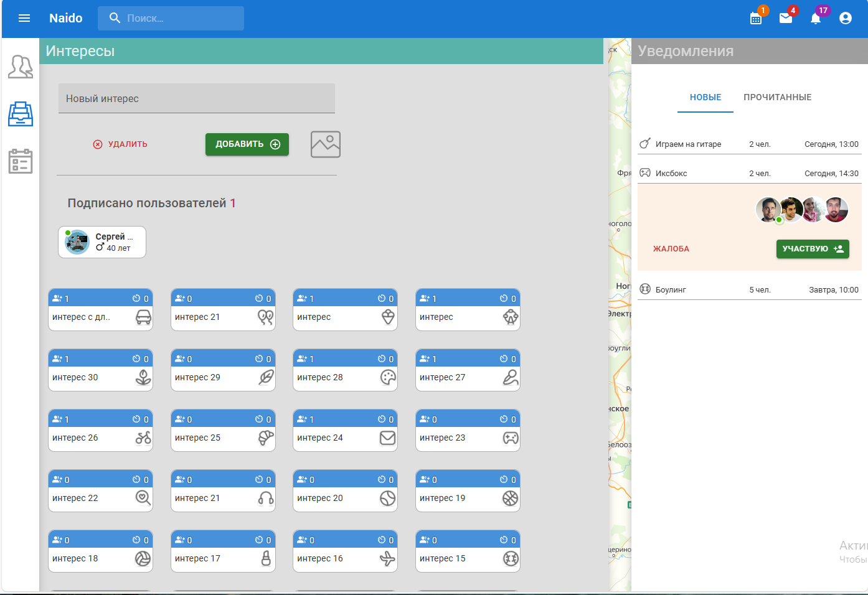868x595 pixels.
Task: Open the user account profile icon
Action: tap(846, 18)
